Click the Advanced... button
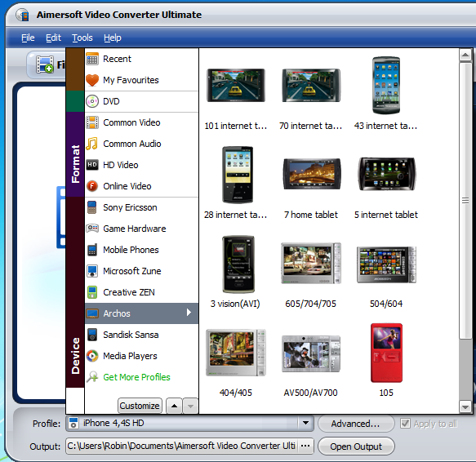This screenshot has height=462, width=476. [x=356, y=424]
